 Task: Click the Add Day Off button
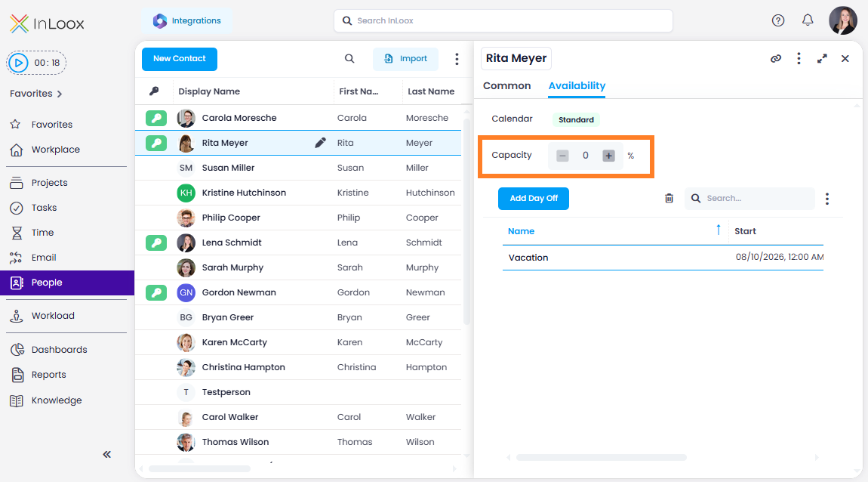point(534,199)
